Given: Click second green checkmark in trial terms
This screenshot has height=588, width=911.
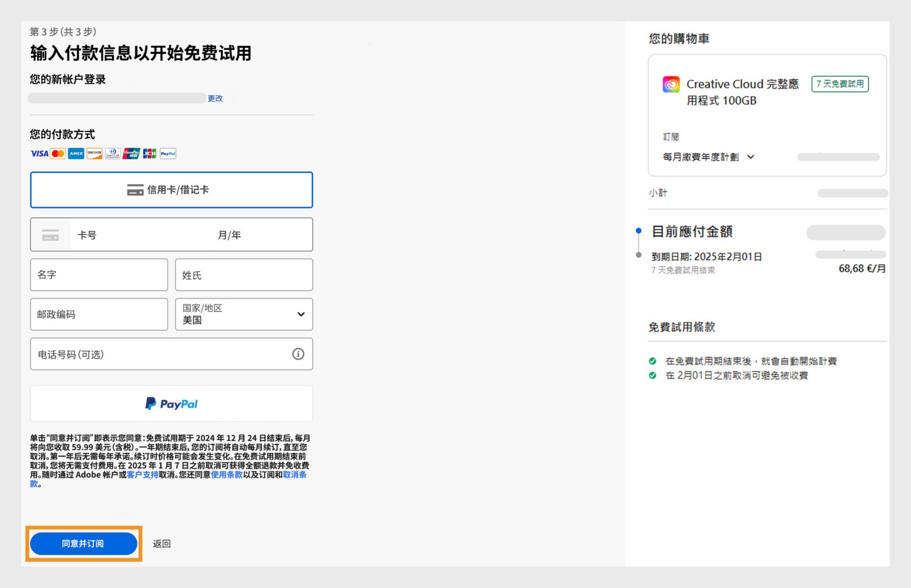Looking at the screenshot, I should coord(653,375).
